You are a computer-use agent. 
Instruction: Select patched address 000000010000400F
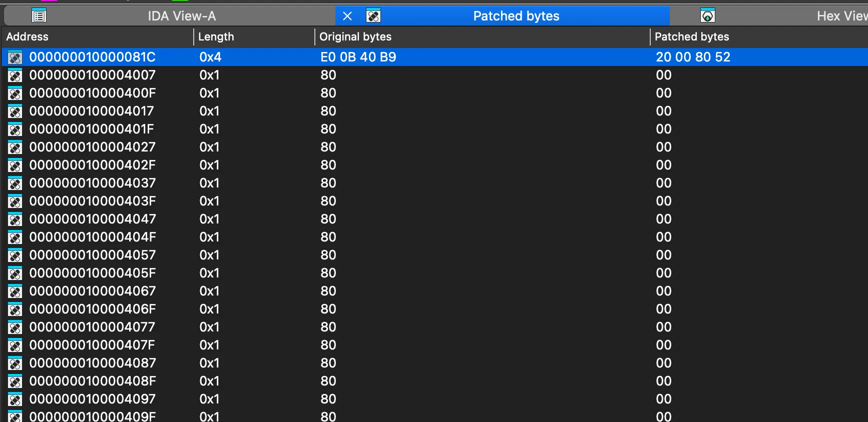(93, 93)
